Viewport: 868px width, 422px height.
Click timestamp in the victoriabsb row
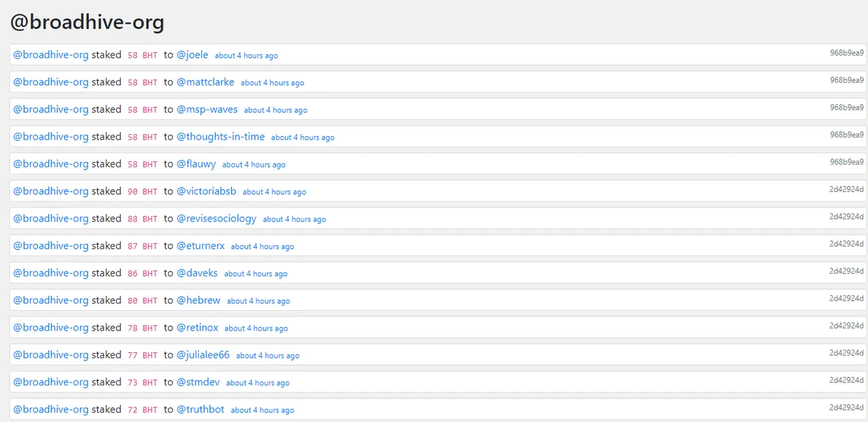[275, 192]
